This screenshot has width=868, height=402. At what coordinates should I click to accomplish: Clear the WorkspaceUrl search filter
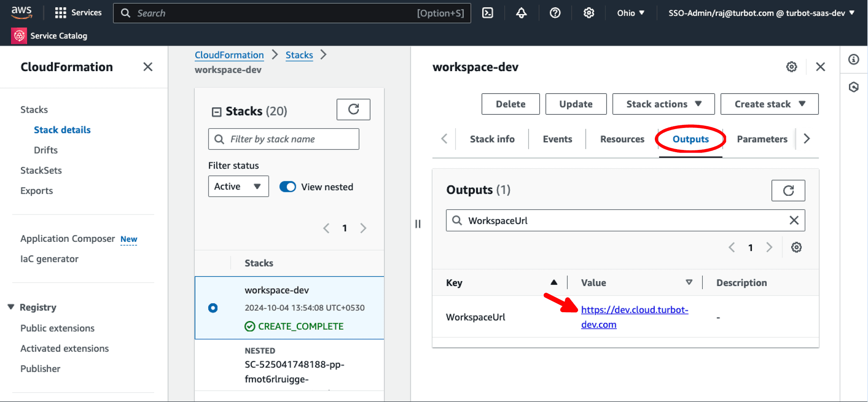pyautogui.click(x=794, y=220)
